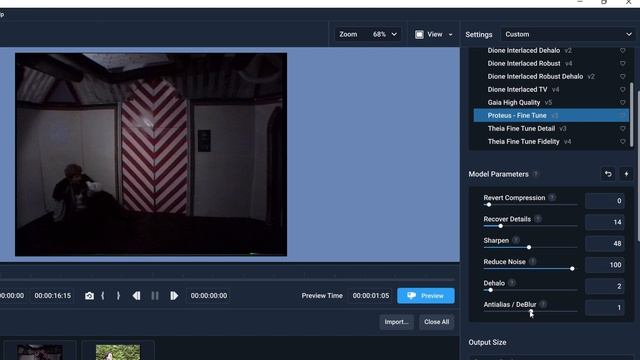This screenshot has width=640, height=360.
Task: Favorite Dione Interlaced Robust model
Action: tap(622, 64)
